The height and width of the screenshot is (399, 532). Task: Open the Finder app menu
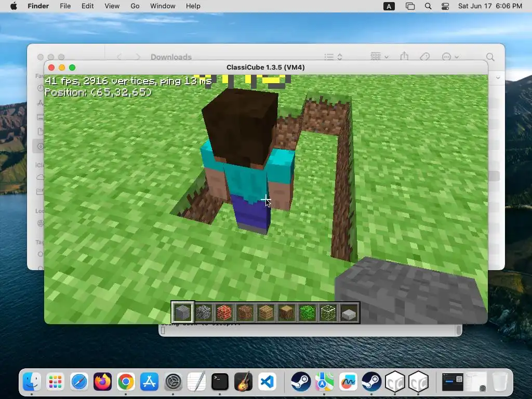(x=38, y=6)
